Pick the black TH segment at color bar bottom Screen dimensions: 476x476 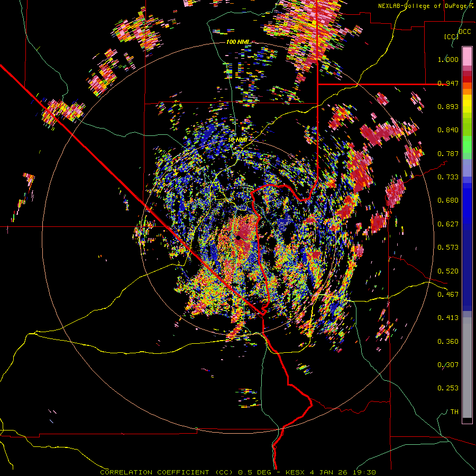[x=467, y=420]
